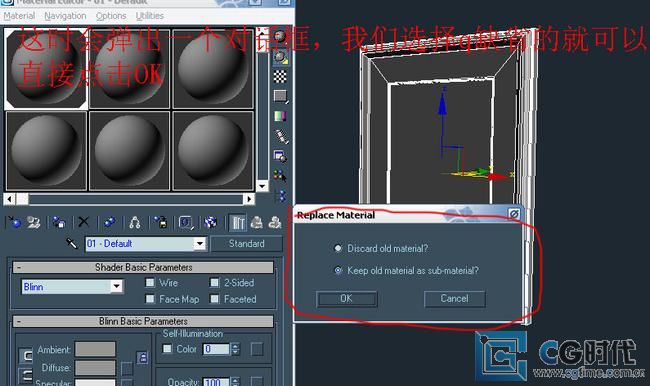Click the Select by Material icon

(x=280, y=176)
